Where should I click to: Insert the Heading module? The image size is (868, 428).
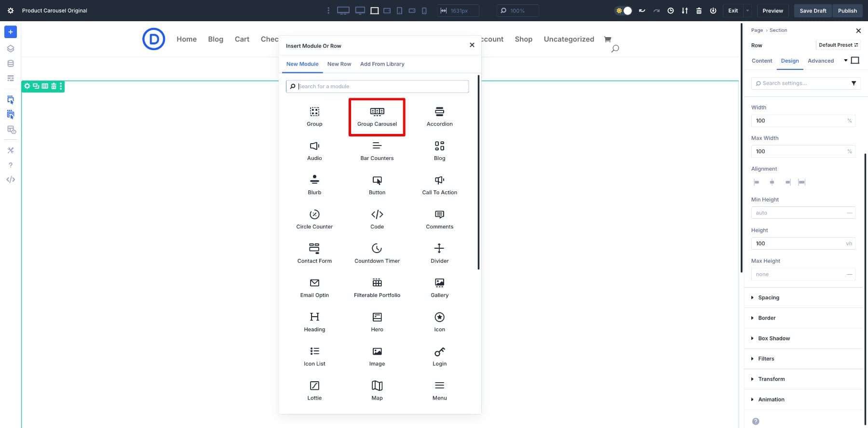coord(314,322)
